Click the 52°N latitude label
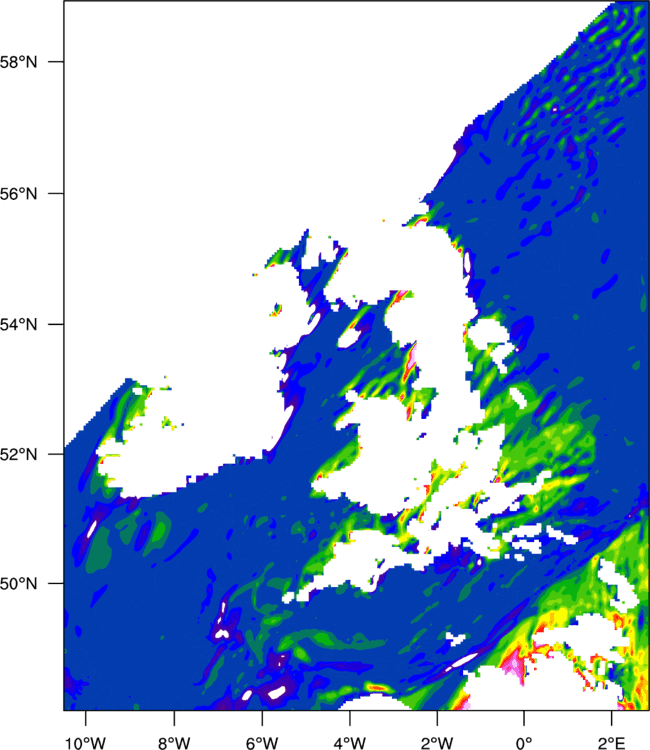Screen dimensions: 650x750 (18, 454)
